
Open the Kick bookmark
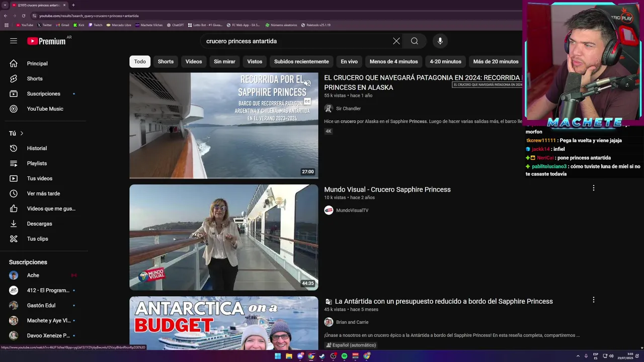click(79, 25)
